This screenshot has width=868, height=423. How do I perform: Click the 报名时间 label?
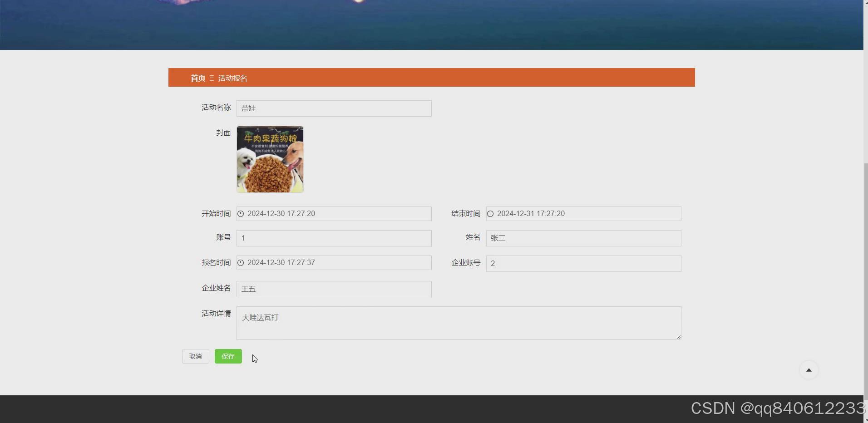(x=216, y=263)
